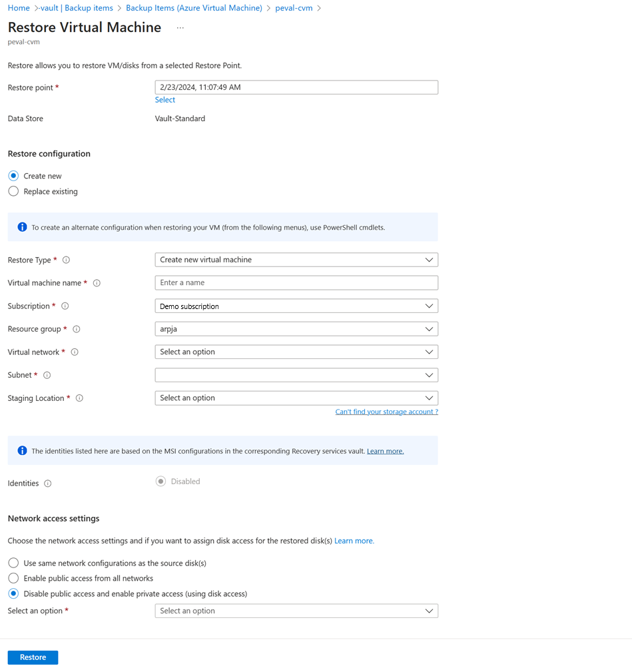632x672 pixels.
Task: Select Enable public access from all networks
Action: point(13,578)
